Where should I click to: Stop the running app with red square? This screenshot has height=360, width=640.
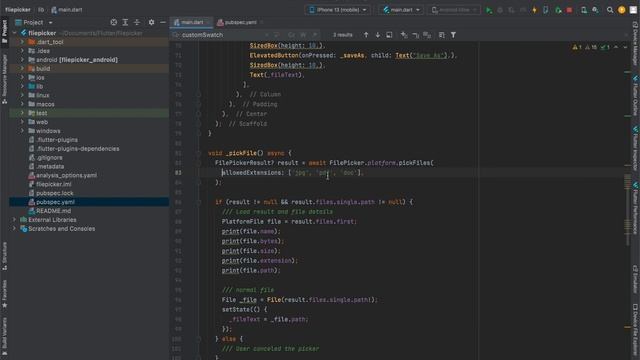569,10
